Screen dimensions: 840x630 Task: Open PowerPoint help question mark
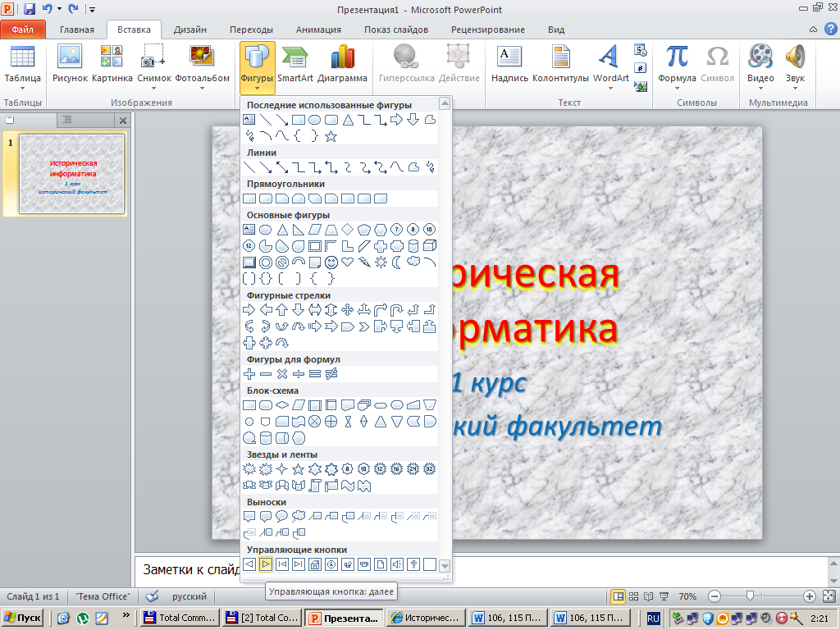click(x=830, y=29)
